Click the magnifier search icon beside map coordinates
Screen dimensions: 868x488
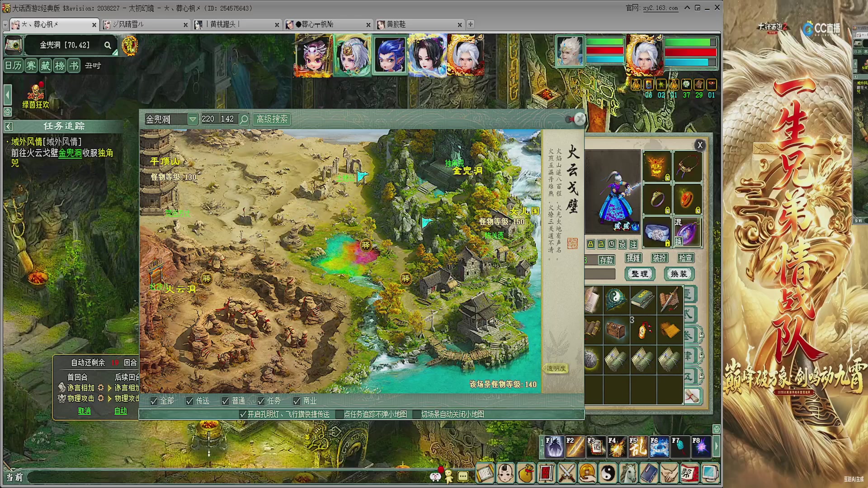(x=244, y=119)
